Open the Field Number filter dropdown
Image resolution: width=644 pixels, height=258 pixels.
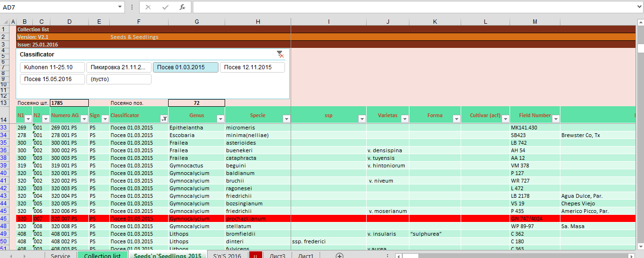click(x=555, y=119)
